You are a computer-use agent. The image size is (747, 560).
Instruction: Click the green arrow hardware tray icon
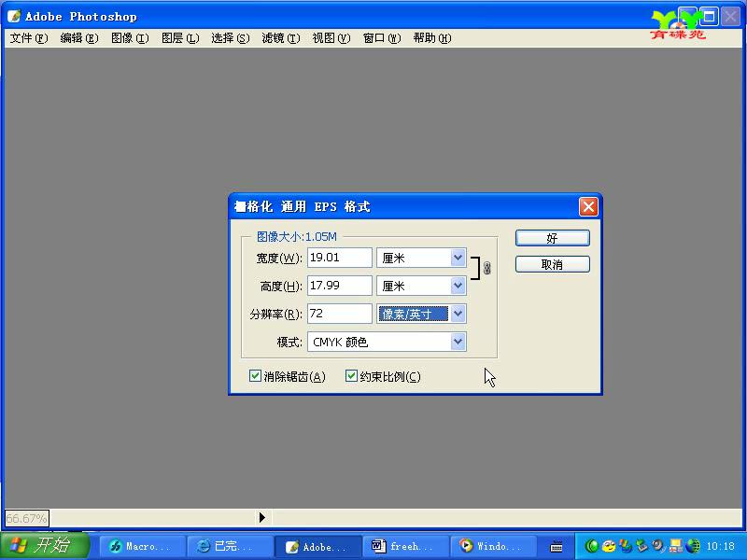(x=641, y=546)
